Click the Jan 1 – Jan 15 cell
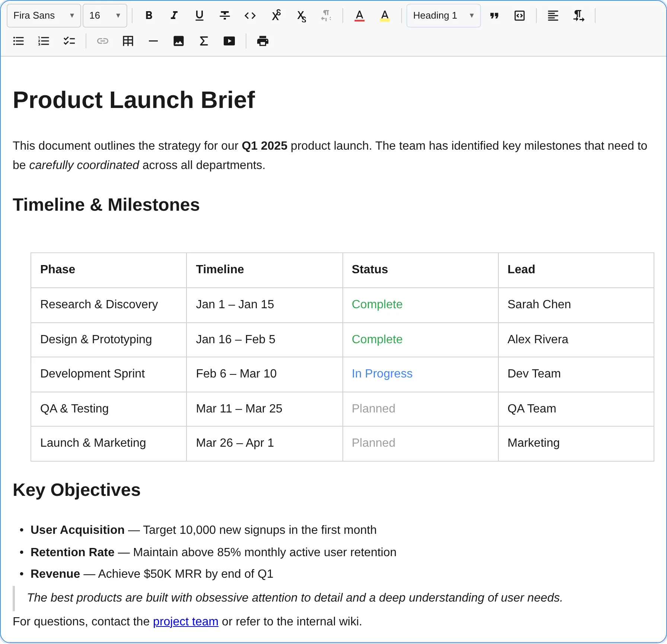 (x=264, y=305)
